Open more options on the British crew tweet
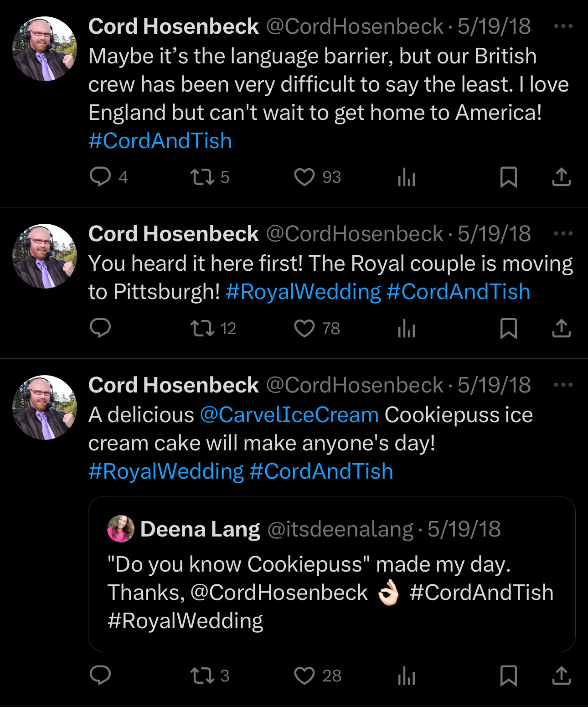Image resolution: width=588 pixels, height=707 pixels. [x=563, y=26]
